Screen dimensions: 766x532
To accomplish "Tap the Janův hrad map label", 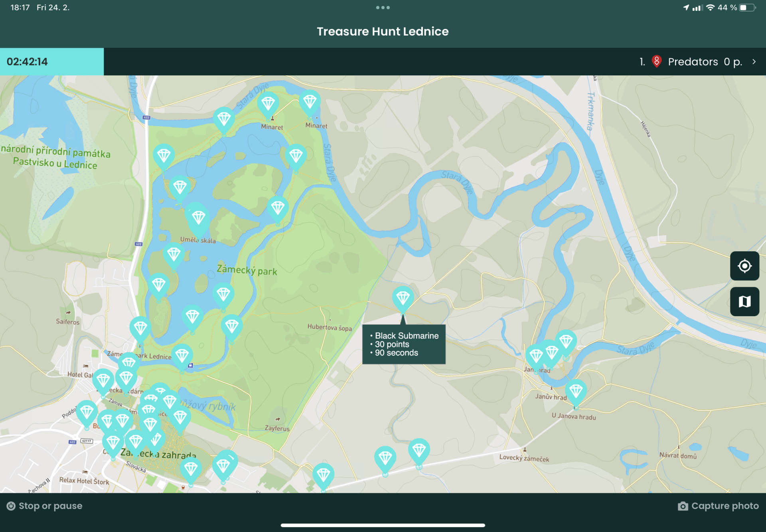I will (551, 397).
